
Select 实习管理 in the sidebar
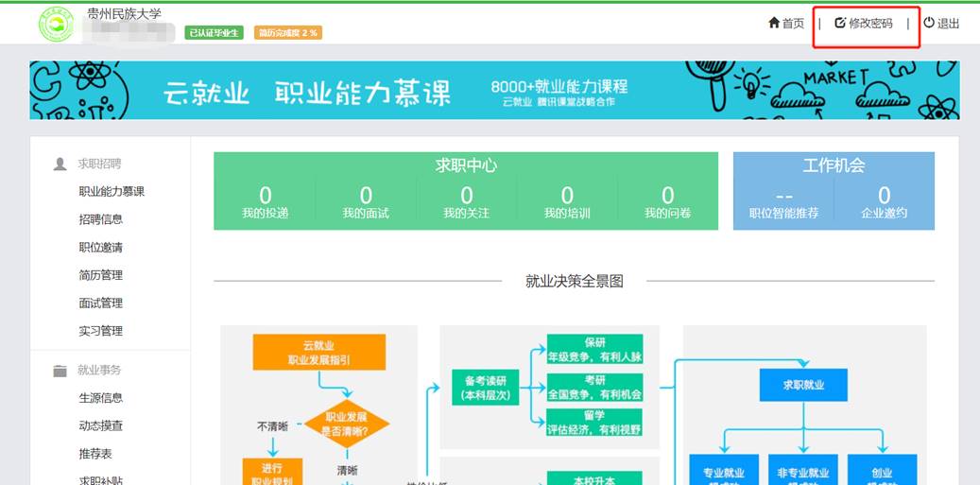point(100,331)
